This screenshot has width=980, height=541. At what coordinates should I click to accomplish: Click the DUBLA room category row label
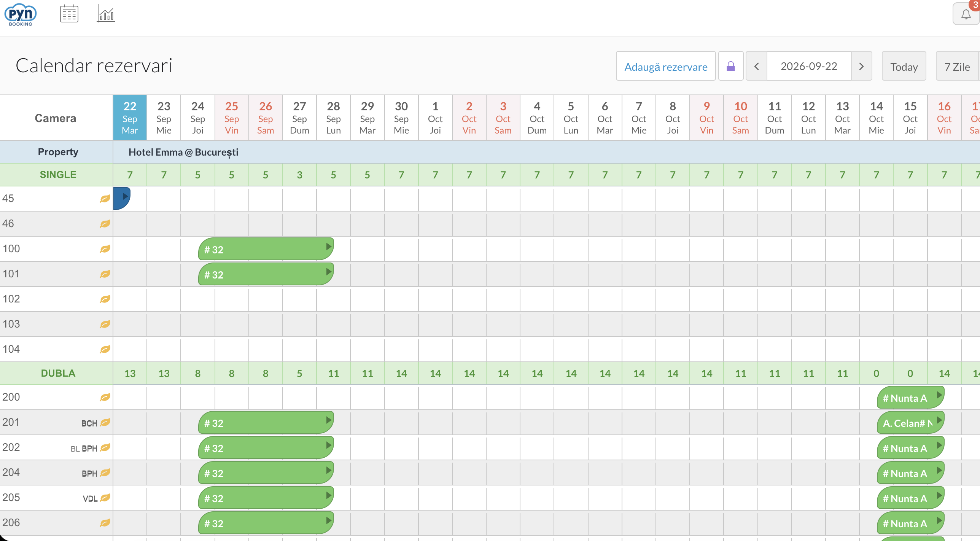click(58, 373)
